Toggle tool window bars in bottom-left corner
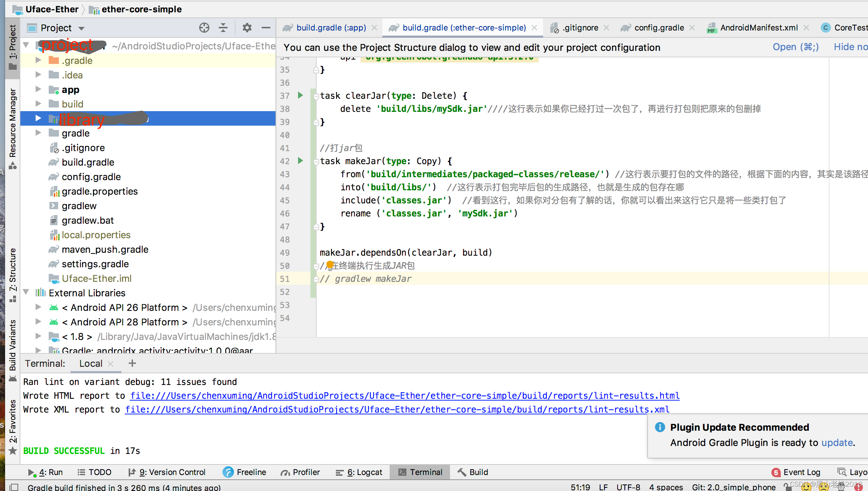Viewport: 868px width, 491px height. click(x=14, y=487)
